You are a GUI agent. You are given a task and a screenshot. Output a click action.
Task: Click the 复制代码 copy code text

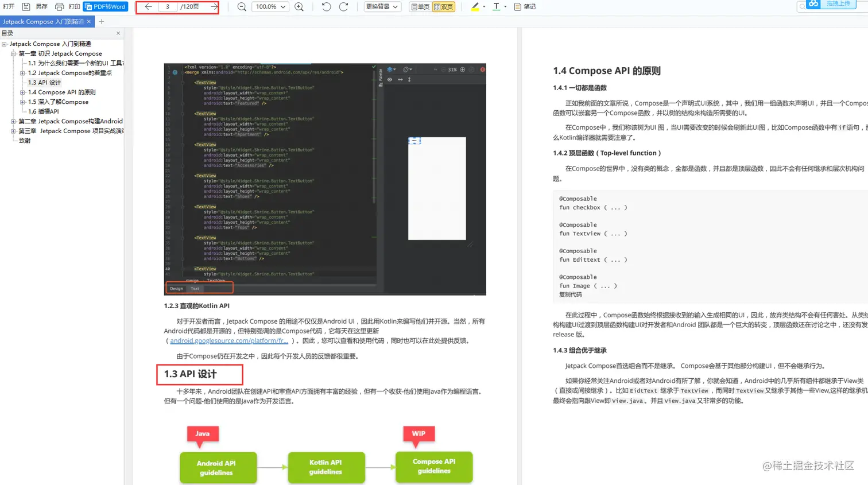tap(571, 294)
